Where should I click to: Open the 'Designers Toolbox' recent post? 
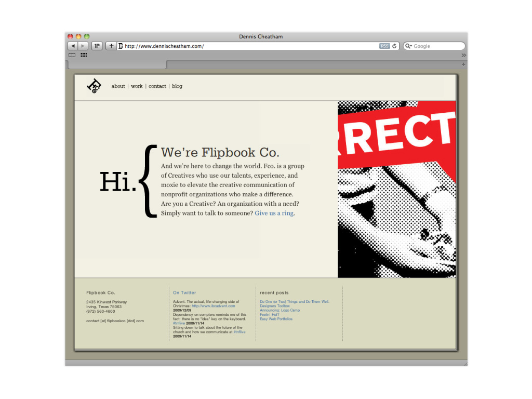point(275,305)
